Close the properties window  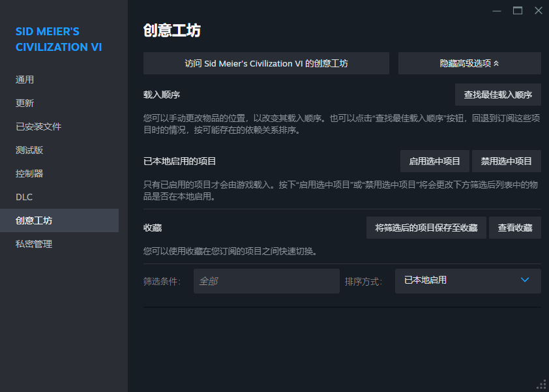[x=539, y=11]
